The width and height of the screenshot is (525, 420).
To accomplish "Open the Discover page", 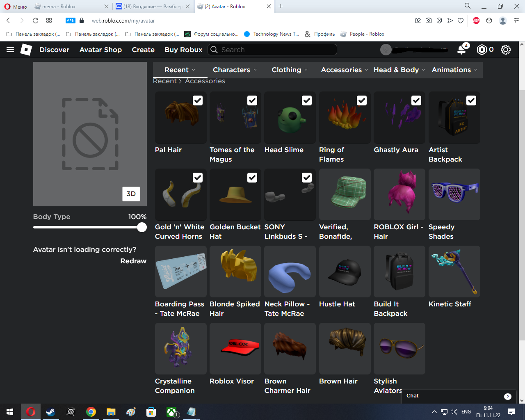I will click(54, 50).
